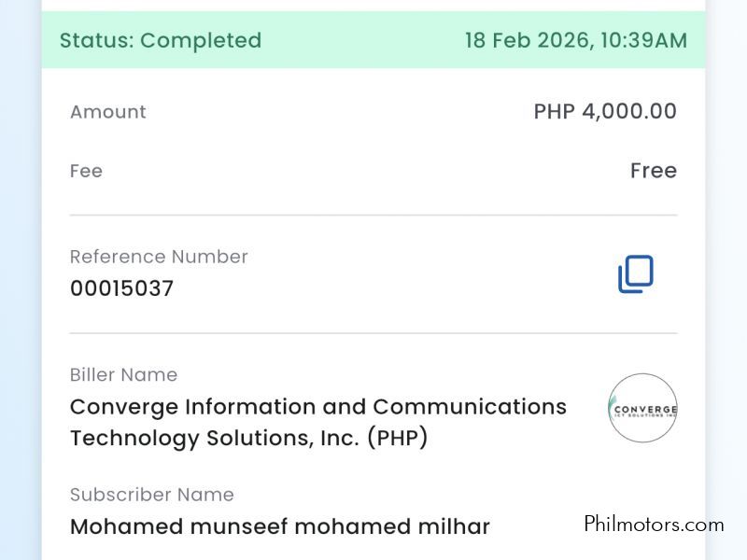747x560 pixels.
Task: Open the Philmotors.com watermark link
Action: pos(654,524)
